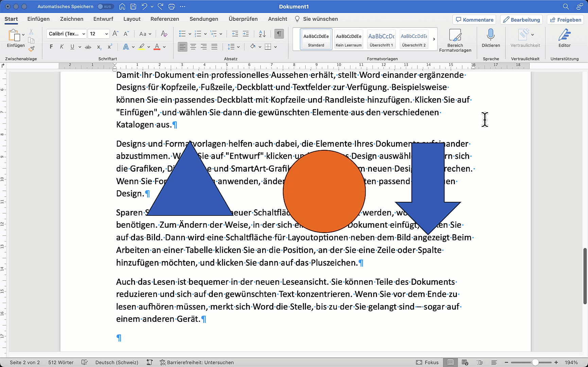Click the Freigeben share button
This screenshot has height=367, width=588.
(x=566, y=20)
